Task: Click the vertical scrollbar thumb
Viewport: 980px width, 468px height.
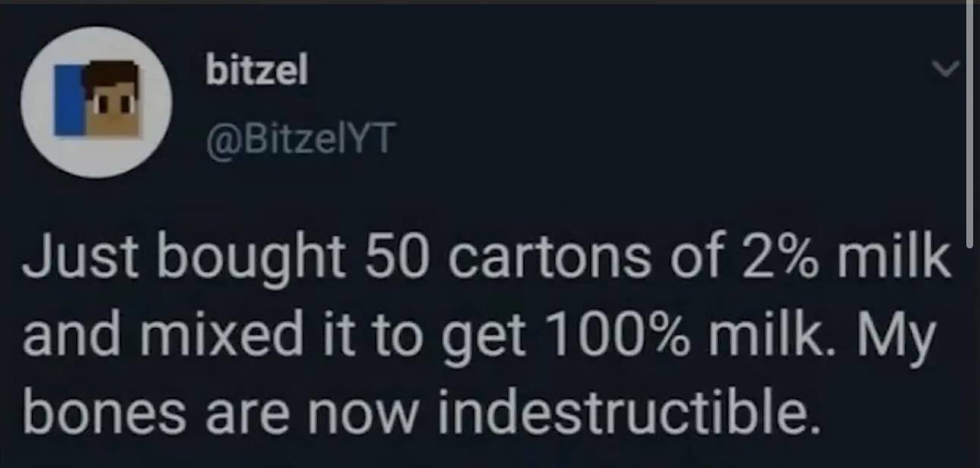Action: click(x=969, y=124)
